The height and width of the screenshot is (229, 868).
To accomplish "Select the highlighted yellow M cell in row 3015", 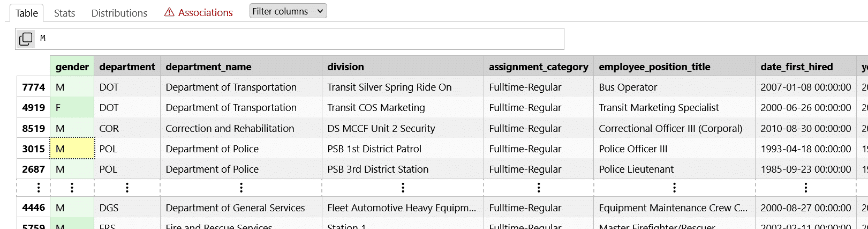I will tap(72, 149).
